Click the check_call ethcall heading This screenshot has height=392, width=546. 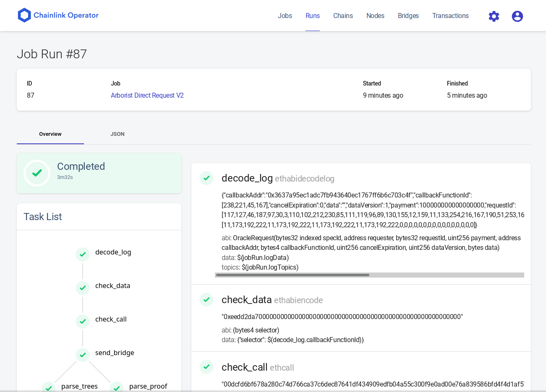point(258,367)
